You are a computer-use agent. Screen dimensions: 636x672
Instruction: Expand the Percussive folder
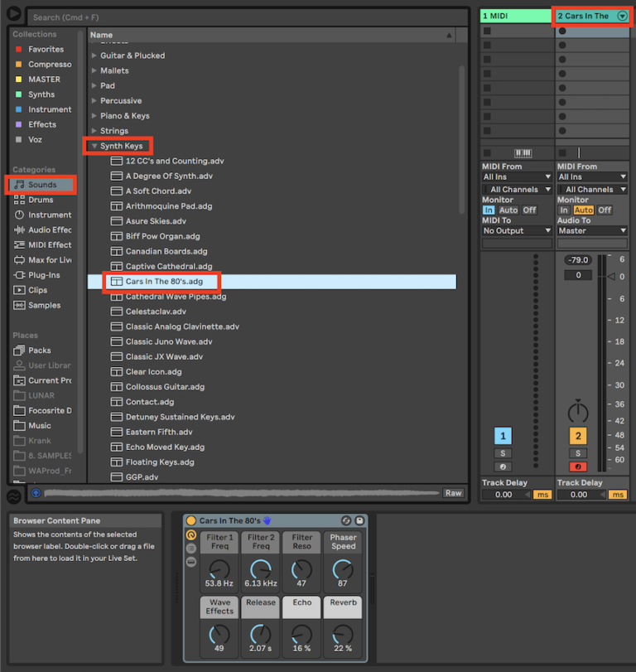[x=94, y=101]
